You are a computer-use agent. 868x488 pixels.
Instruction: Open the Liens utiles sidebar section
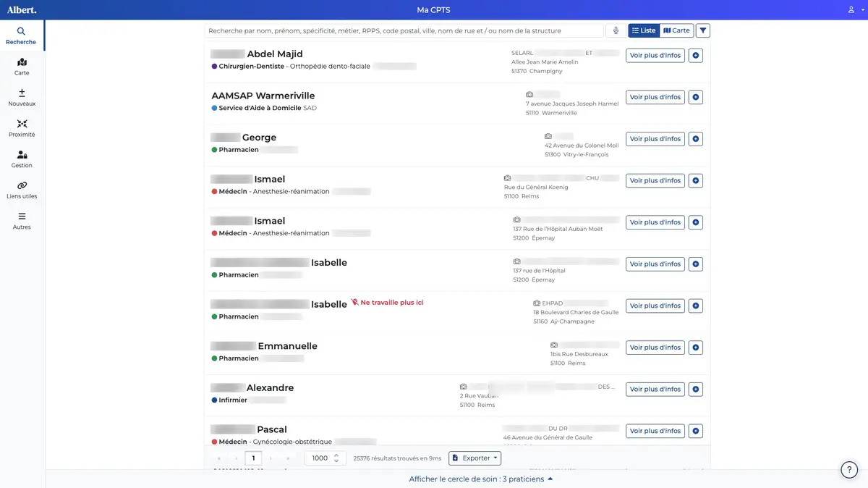tap(22, 190)
